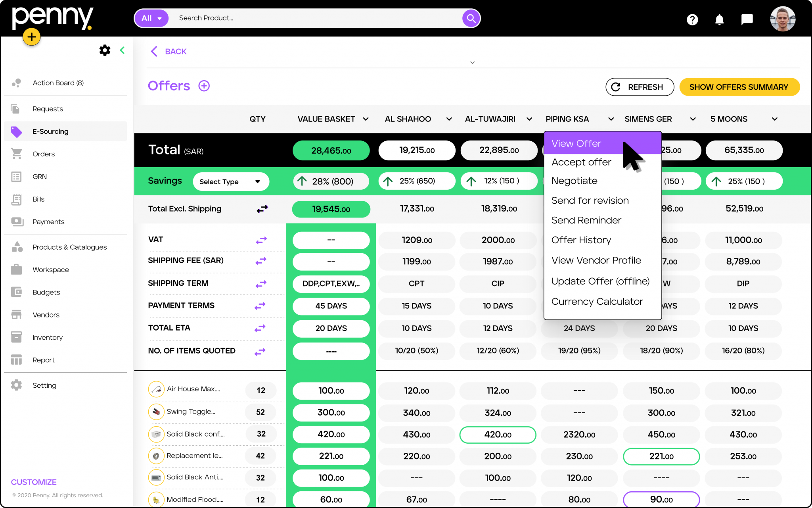The height and width of the screenshot is (508, 812).
Task: Click the Report table icon
Action: pos(16,360)
